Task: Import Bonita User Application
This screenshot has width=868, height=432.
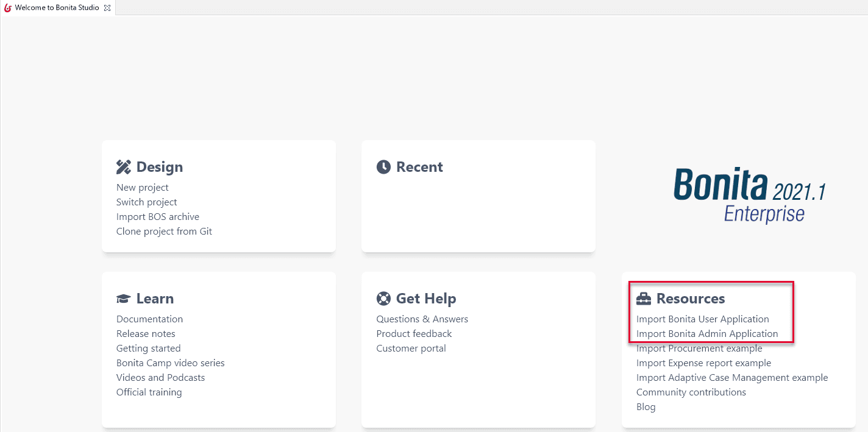Action: [x=702, y=319]
